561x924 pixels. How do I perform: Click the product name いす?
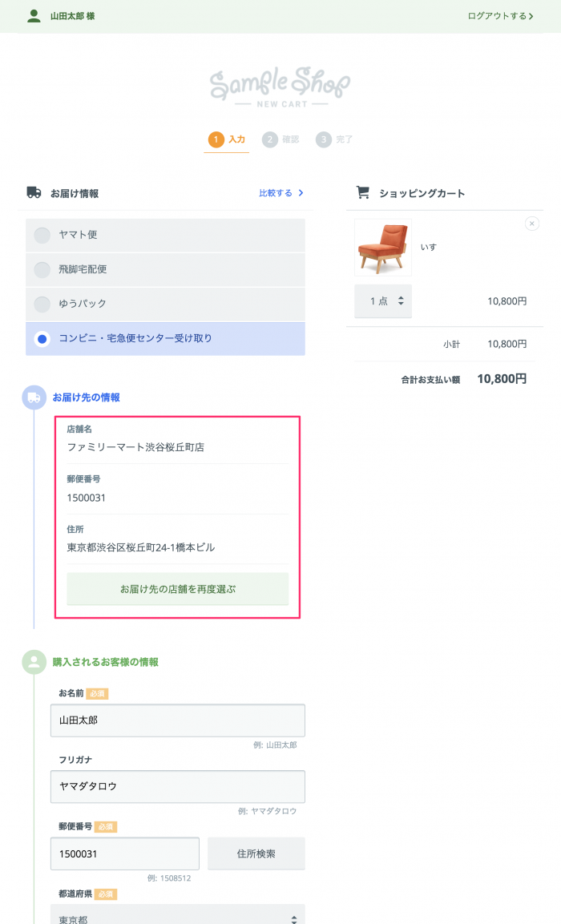[x=429, y=248]
